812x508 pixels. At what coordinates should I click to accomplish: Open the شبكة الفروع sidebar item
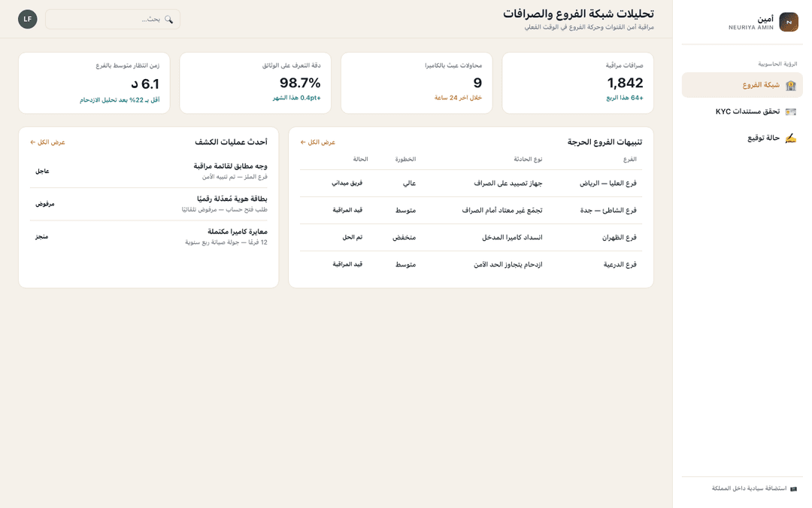click(x=742, y=86)
